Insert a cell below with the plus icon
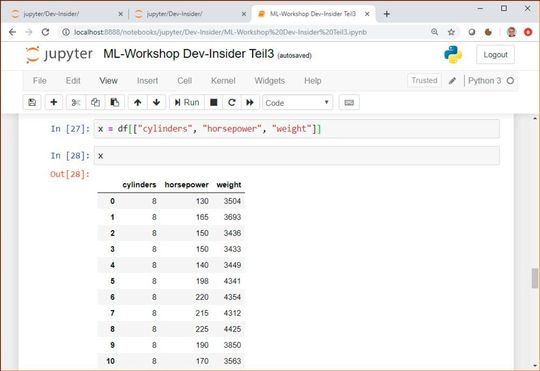This screenshot has width=540, height=371. [x=54, y=102]
